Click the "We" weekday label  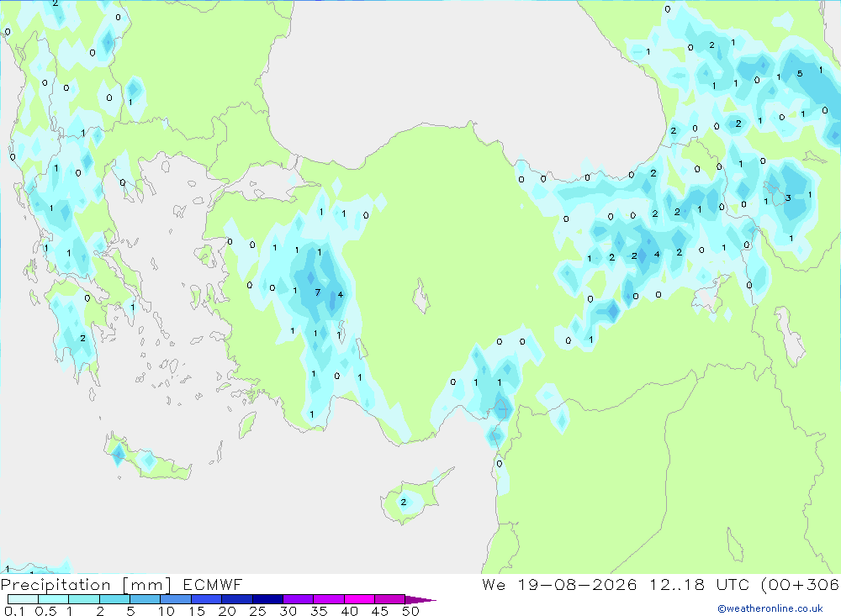point(494,584)
